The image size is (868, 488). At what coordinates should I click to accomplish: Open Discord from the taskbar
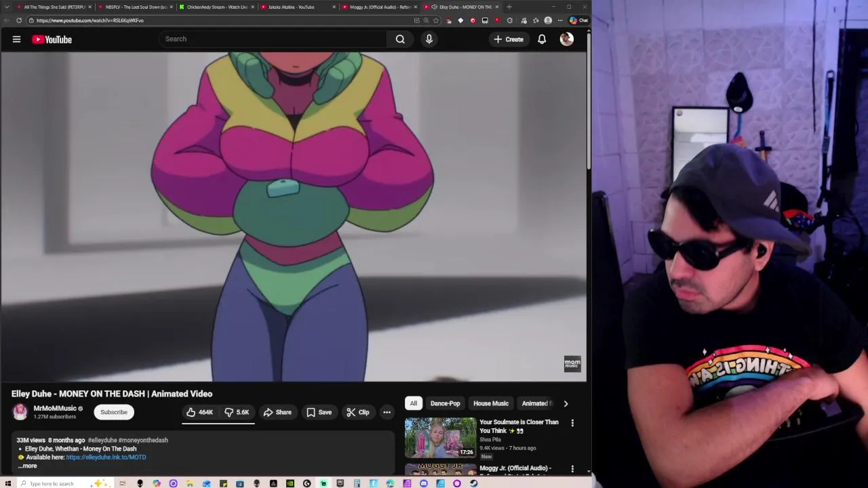[x=424, y=483]
